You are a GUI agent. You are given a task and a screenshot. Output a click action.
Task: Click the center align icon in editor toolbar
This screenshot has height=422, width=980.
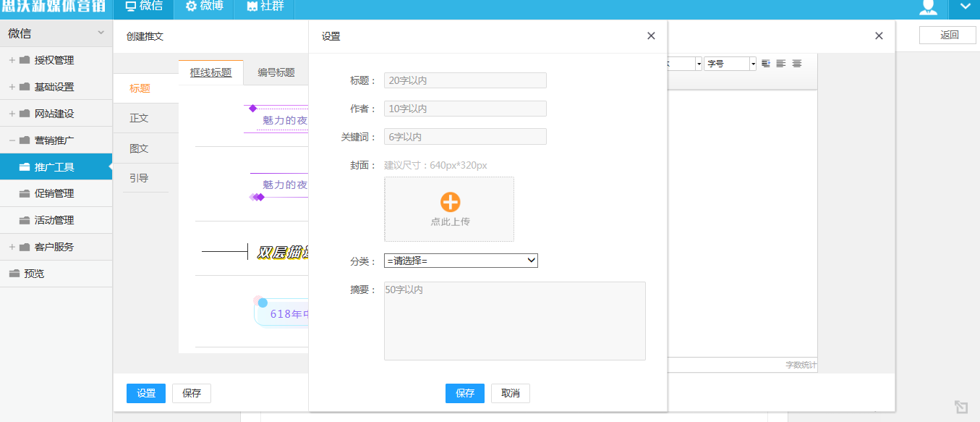[x=796, y=64]
